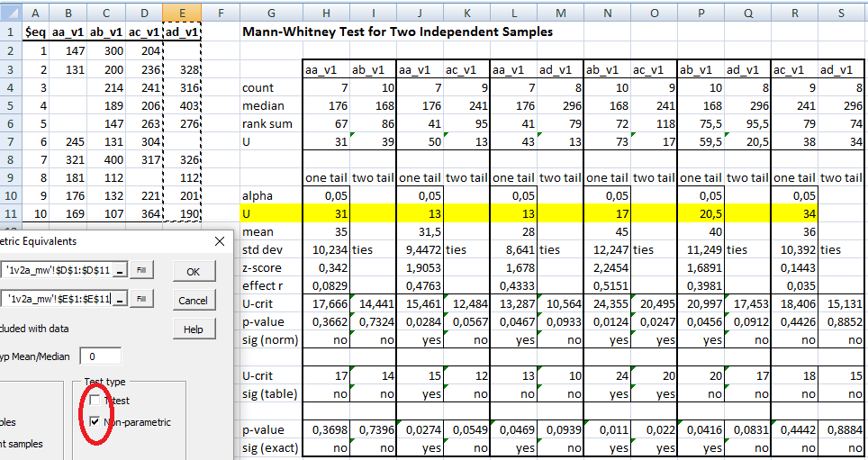Click Fill next to the $E$1:$E$11 range
Viewport: 868px width, 460px height.
141,299
